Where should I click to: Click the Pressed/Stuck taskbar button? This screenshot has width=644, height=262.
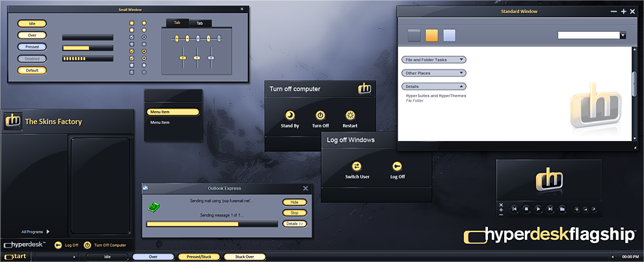tap(199, 257)
